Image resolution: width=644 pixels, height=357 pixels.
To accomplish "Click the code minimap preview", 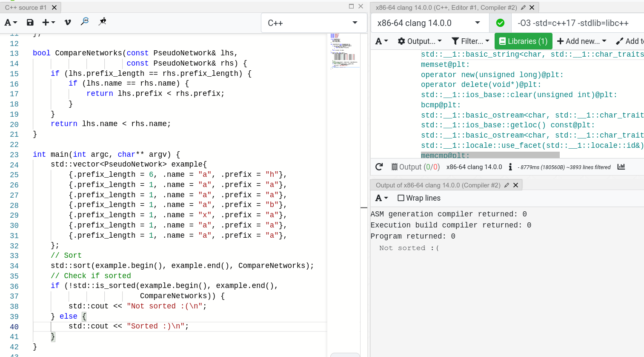I will point(343,51).
